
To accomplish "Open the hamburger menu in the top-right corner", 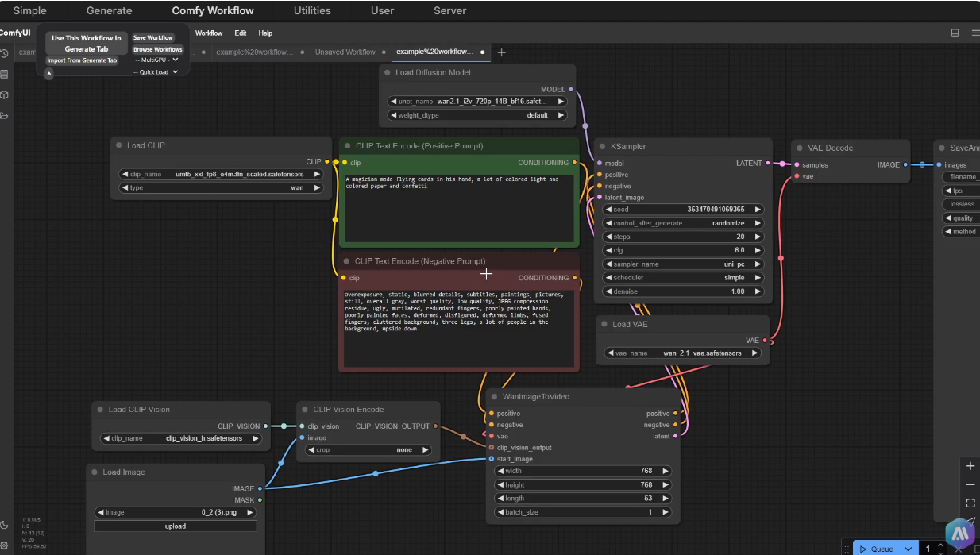I will 975,33.
